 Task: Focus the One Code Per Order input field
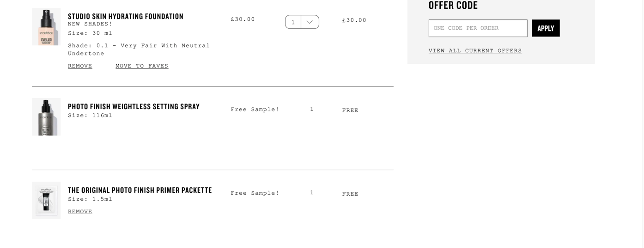[478, 28]
